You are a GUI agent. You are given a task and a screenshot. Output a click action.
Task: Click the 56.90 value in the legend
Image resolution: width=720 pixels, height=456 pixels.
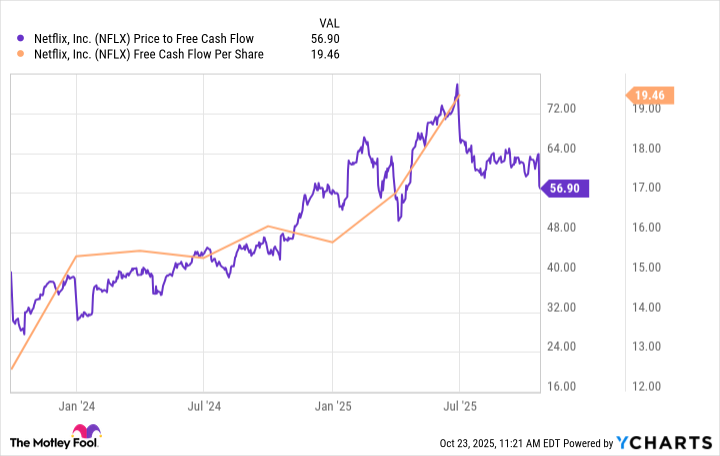(327, 39)
